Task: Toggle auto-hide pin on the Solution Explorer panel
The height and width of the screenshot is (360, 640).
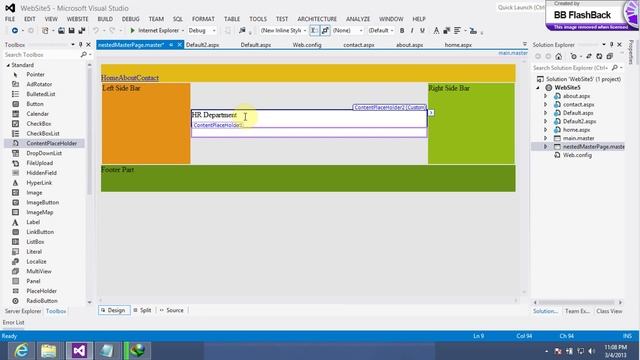Action: click(611, 44)
